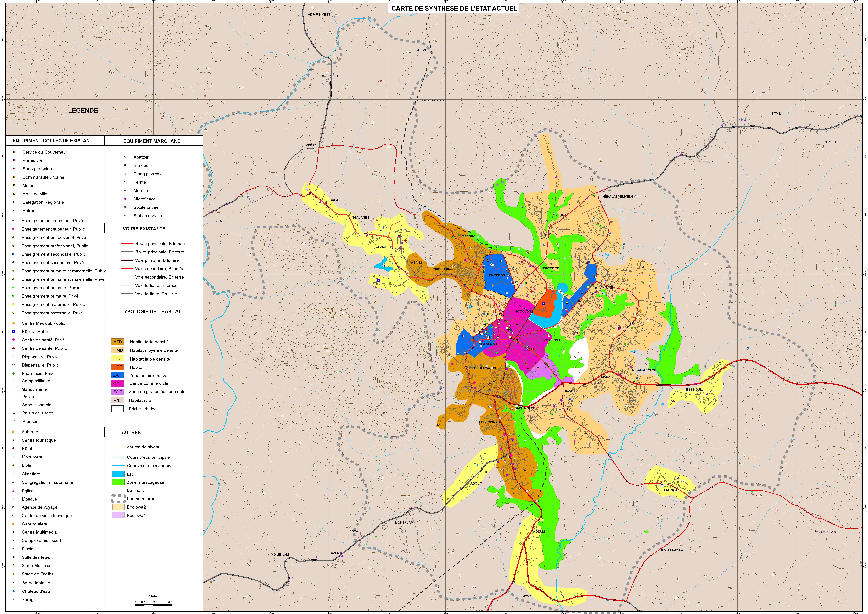Select the Hotel de ville legend symbol

pos(14,194)
